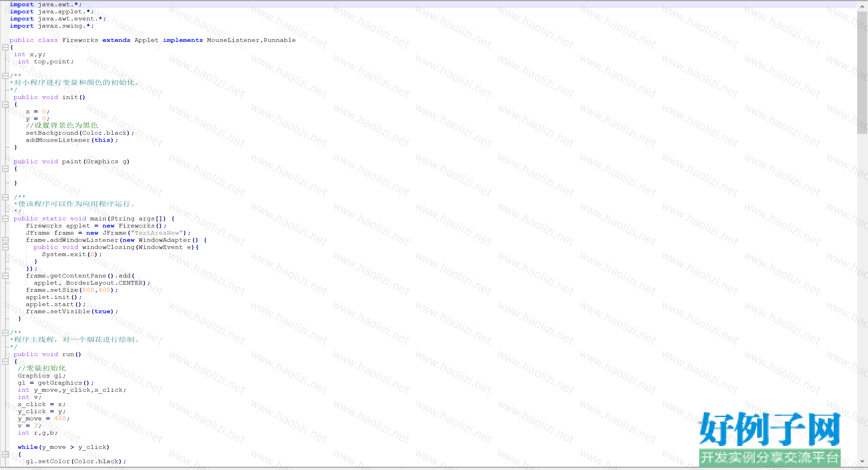Screen dimensions: 868x470
Task: Collapse the Javadoc comment above run()
Action: (x=5, y=333)
